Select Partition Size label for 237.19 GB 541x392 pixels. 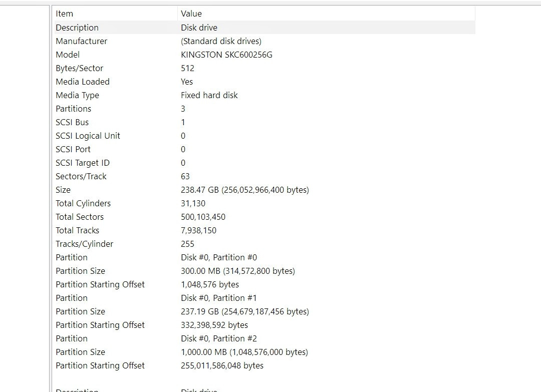80,311
